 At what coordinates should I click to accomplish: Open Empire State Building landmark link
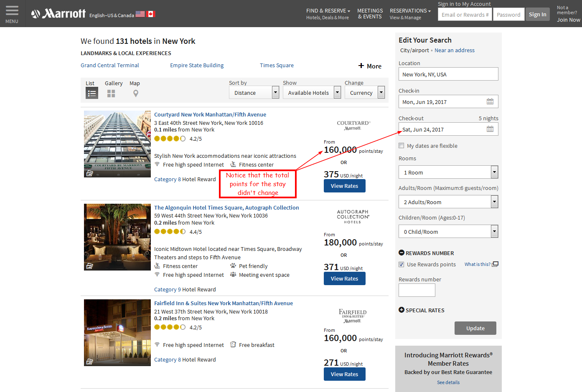click(x=197, y=65)
